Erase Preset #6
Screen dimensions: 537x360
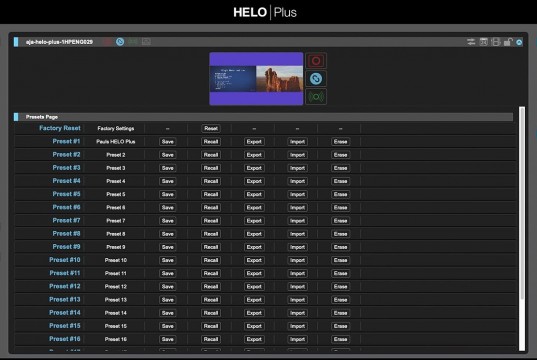tap(340, 208)
